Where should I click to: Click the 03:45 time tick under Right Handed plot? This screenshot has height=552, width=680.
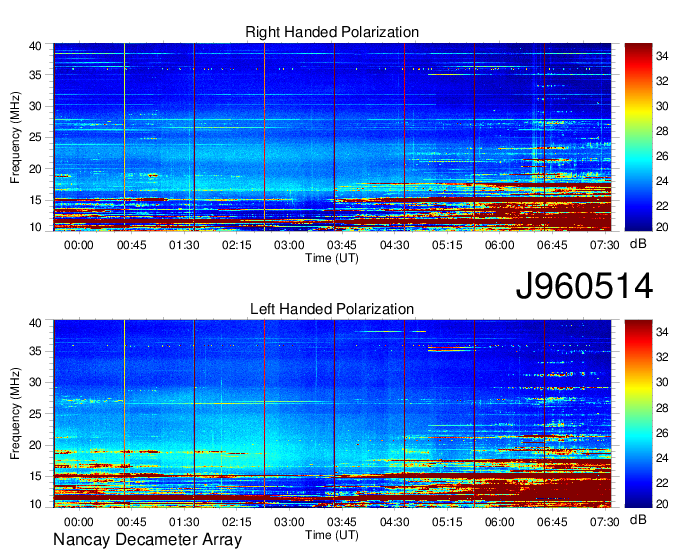pos(342,245)
